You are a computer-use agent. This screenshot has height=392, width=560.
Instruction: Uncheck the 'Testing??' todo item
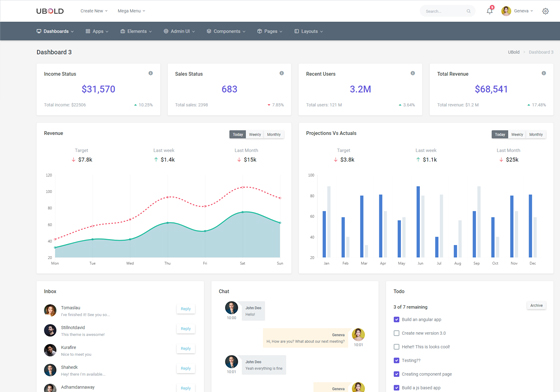click(x=396, y=361)
